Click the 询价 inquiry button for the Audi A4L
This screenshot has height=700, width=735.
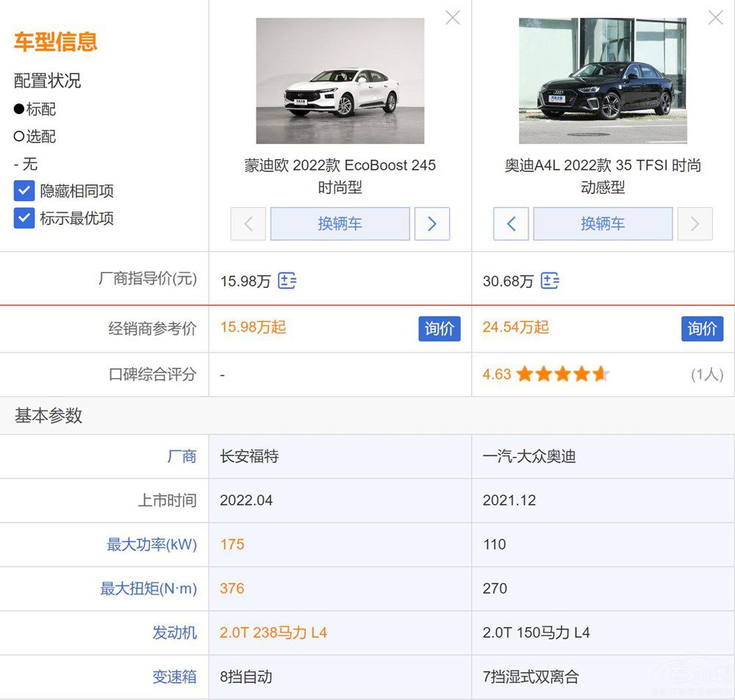pyautogui.click(x=702, y=328)
